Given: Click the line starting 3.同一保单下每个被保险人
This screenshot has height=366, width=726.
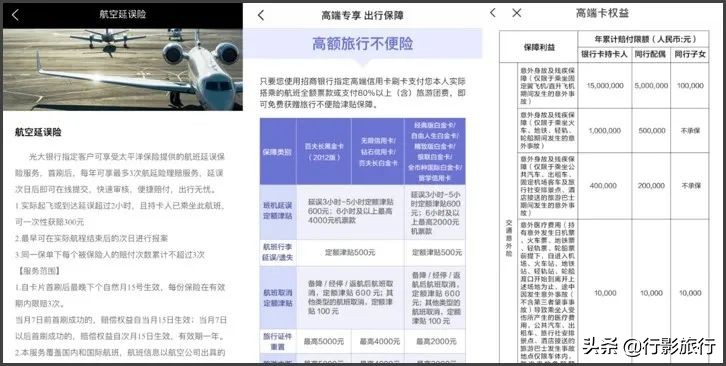Looking at the screenshot, I should click(x=109, y=254).
